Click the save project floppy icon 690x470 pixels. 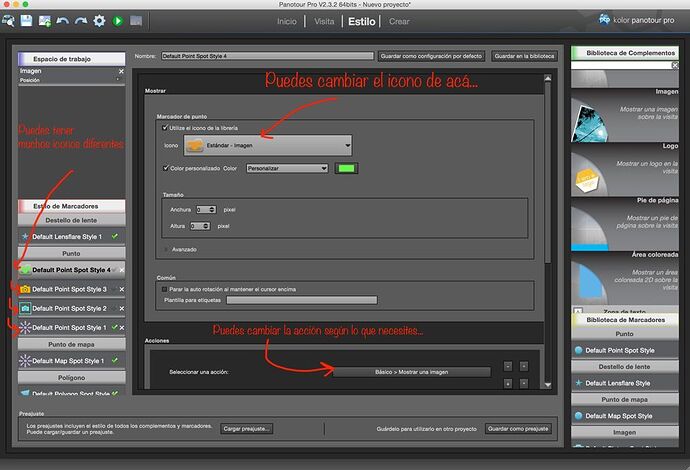pos(26,21)
